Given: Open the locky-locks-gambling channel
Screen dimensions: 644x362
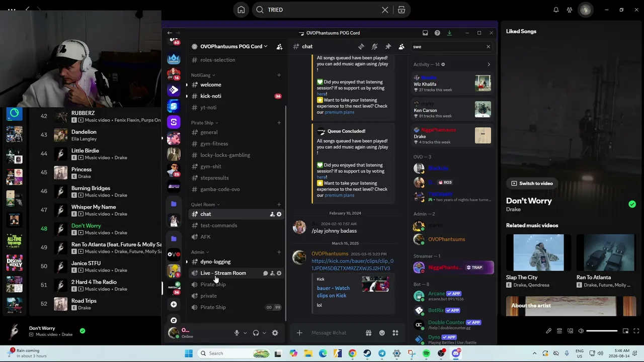Looking at the screenshot, I should point(236,155).
